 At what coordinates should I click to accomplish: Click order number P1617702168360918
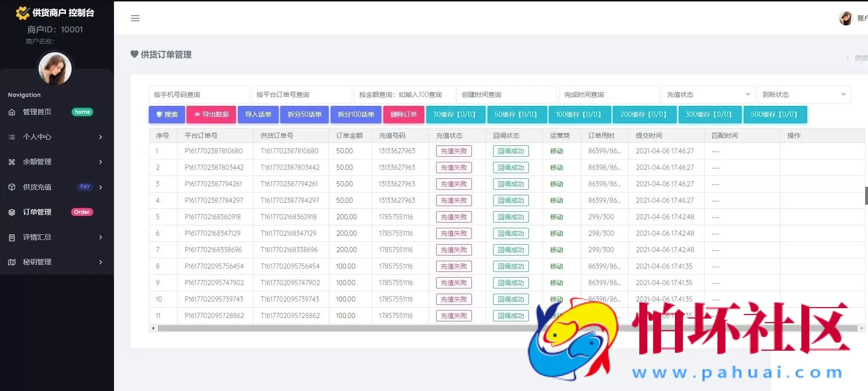[x=212, y=217]
